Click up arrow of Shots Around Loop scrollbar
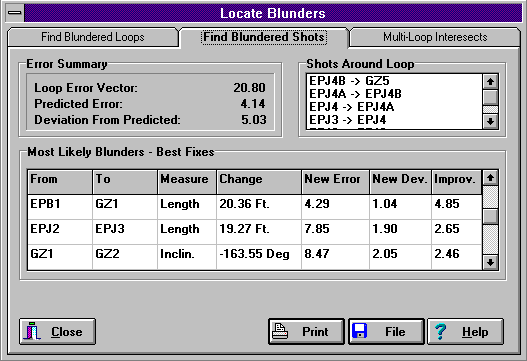This screenshot has width=527, height=361. point(490,81)
